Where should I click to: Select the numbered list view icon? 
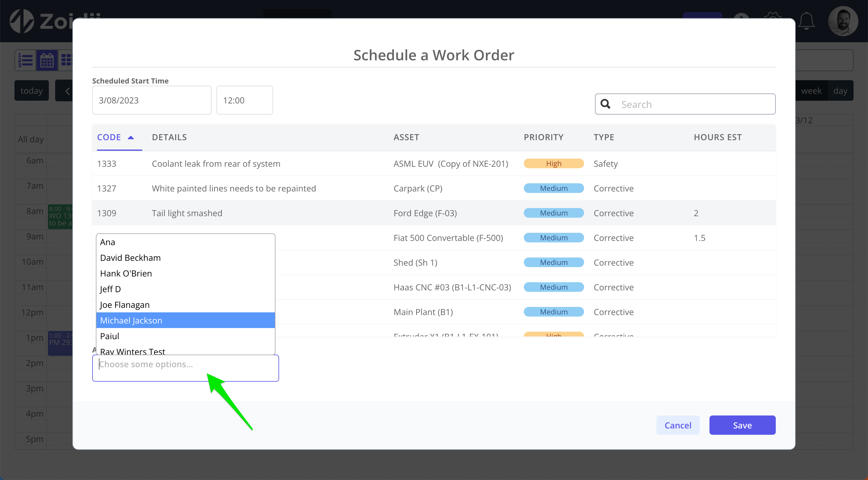point(25,60)
